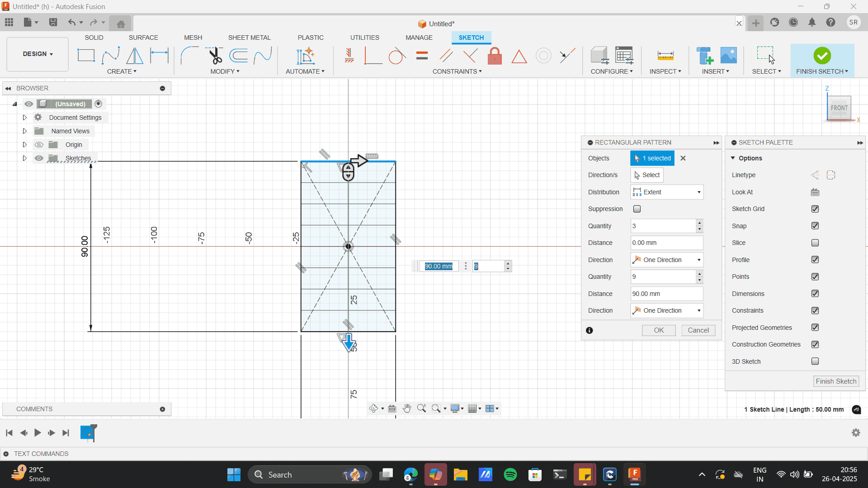The width and height of the screenshot is (868, 488).
Task: Toggle the Points checkbox
Action: point(815,277)
